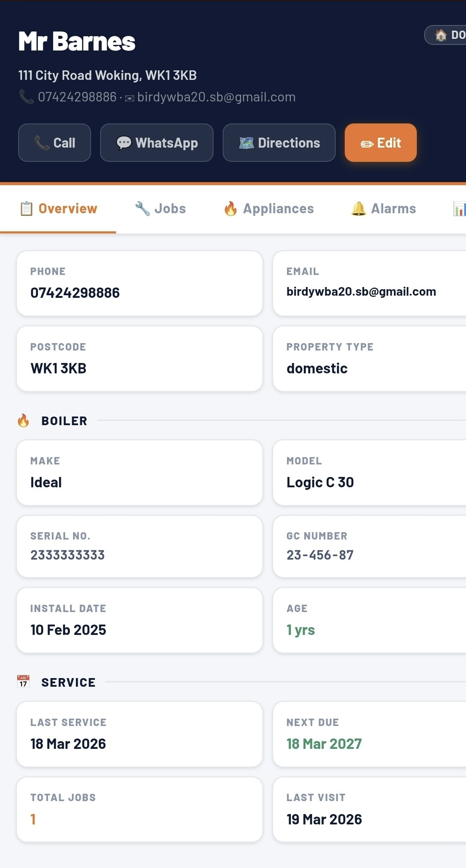
Task: Click the SERVICE section heading
Action: coord(69,682)
